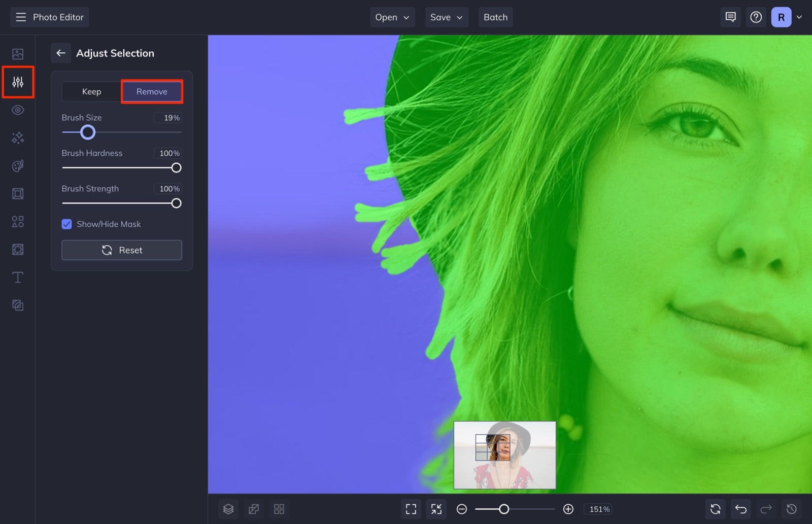812x524 pixels.
Task: Select the Artsy palette tool
Action: coord(18,165)
